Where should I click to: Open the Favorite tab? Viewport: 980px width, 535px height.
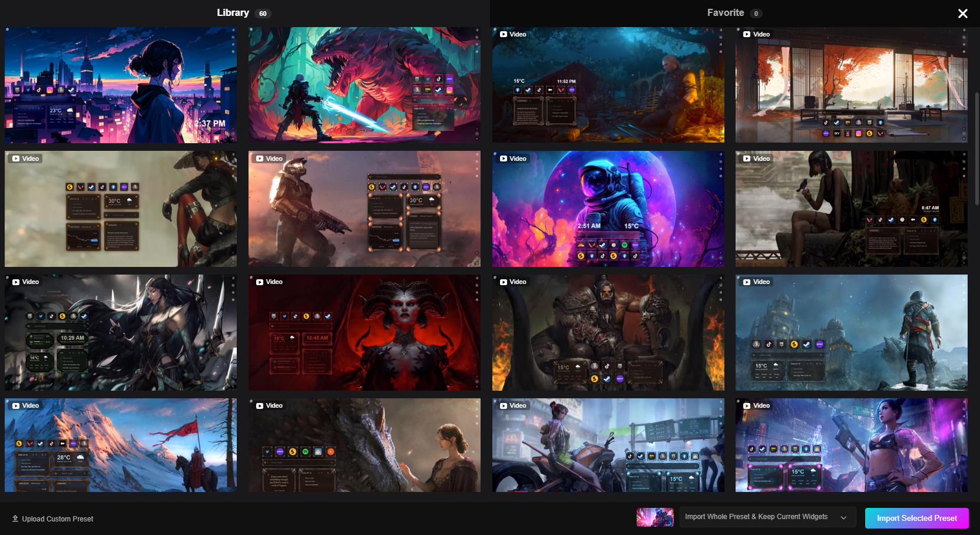tap(734, 13)
